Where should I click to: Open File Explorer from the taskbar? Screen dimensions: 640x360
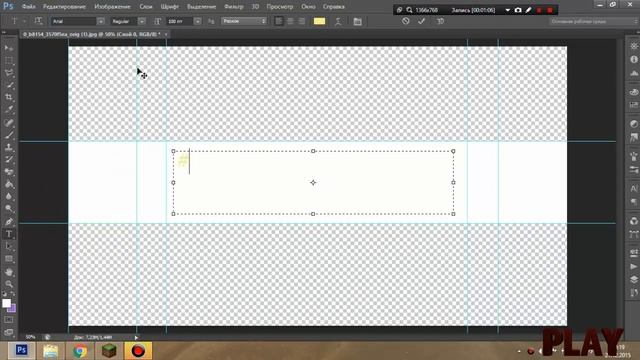point(51,351)
